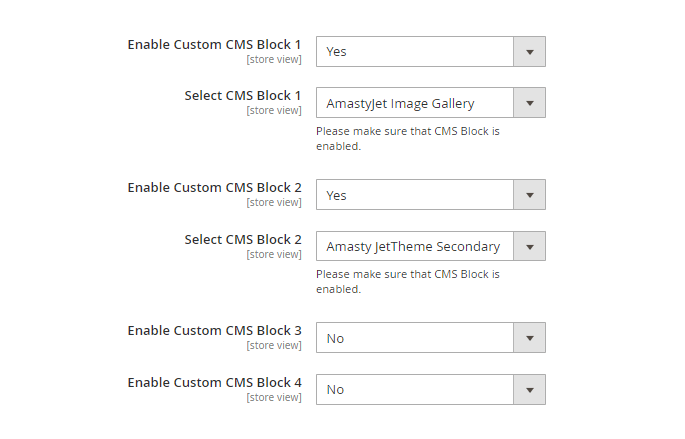Open the Enable Custom CMS Block 3 dropdown
The height and width of the screenshot is (439, 685).
click(x=431, y=338)
